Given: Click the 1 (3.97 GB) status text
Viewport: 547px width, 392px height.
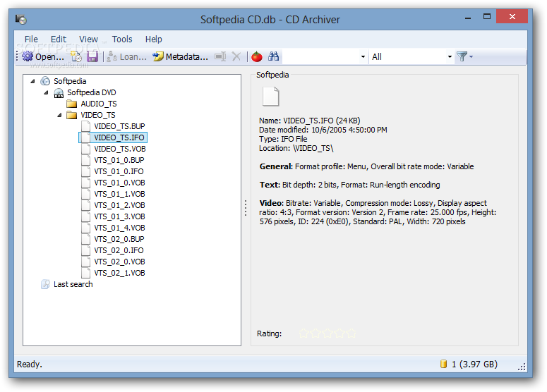Looking at the screenshot, I should tap(474, 364).
